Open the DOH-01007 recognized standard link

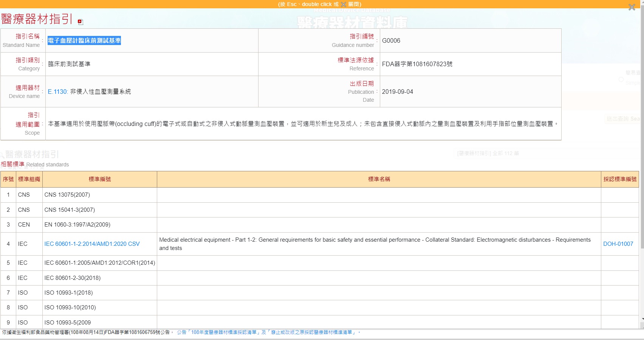point(618,244)
